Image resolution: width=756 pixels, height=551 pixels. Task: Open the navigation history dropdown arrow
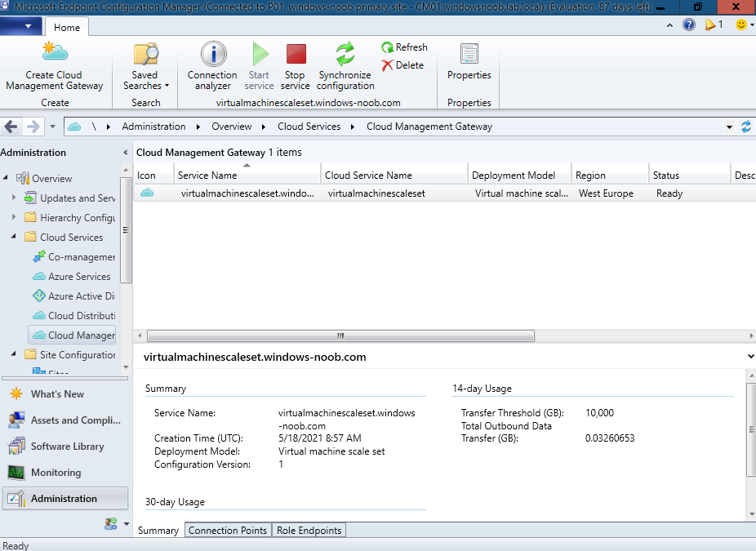pos(52,127)
